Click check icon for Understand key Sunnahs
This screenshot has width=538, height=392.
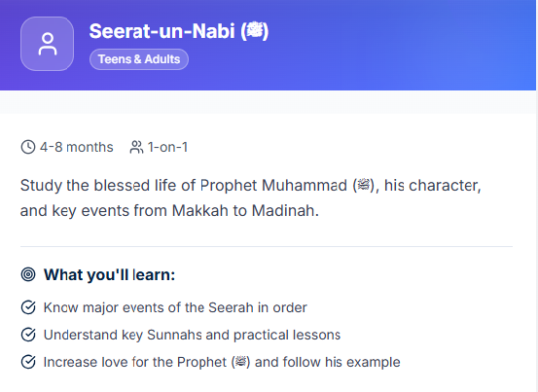pyautogui.click(x=28, y=335)
